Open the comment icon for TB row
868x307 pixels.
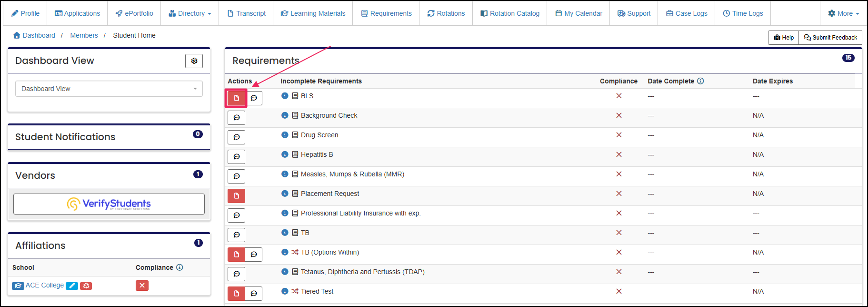tap(237, 235)
